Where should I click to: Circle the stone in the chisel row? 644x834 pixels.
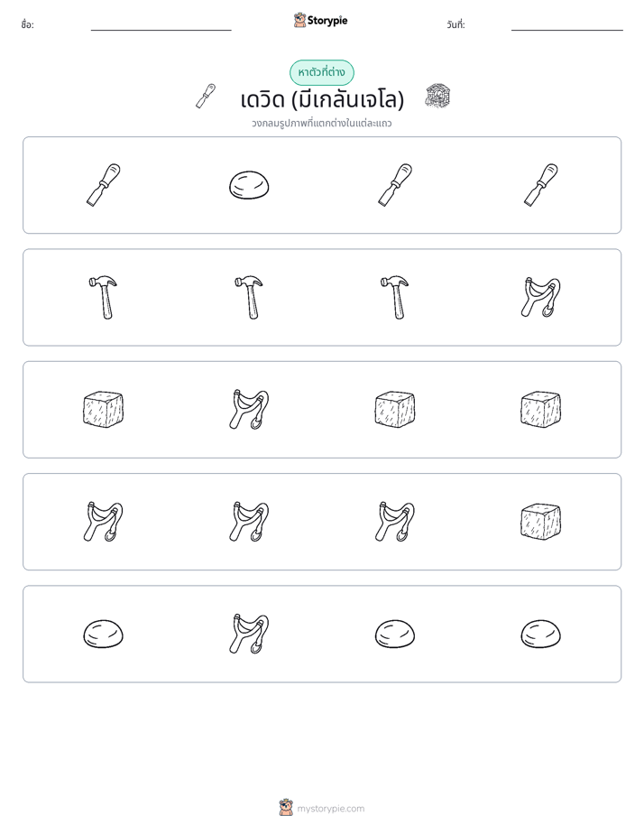(249, 185)
